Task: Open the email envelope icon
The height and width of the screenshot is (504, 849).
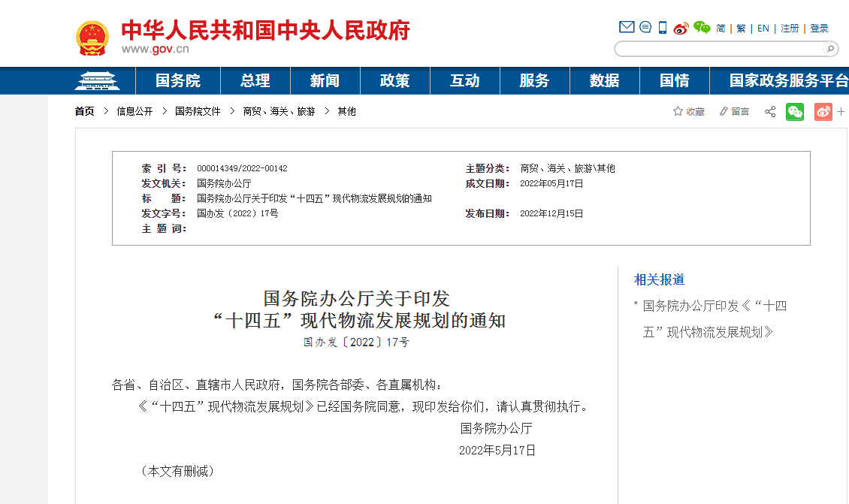Action: pos(627,27)
